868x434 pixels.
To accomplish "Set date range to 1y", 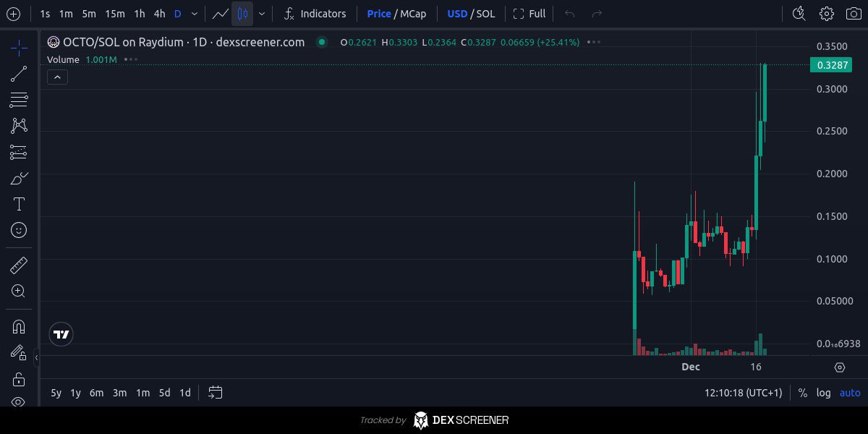I will pyautogui.click(x=75, y=393).
